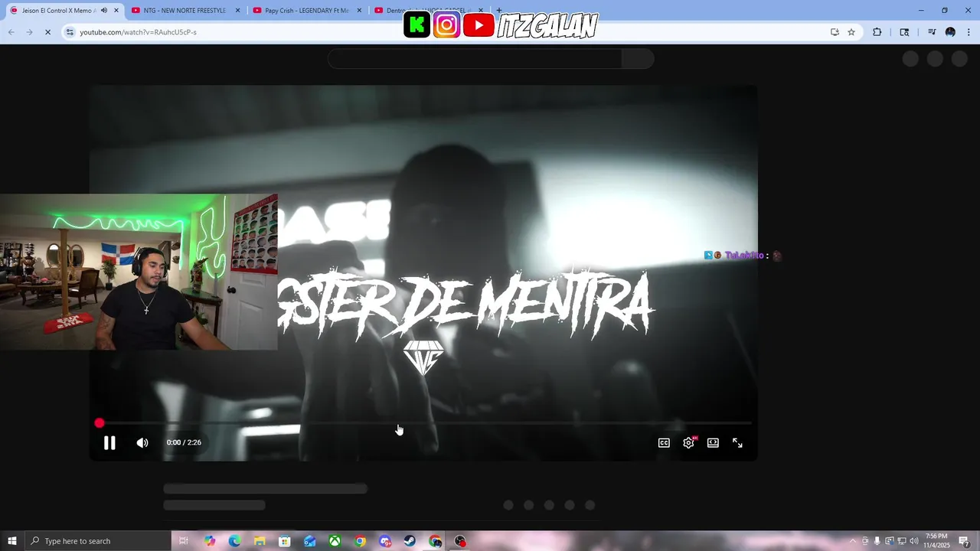Screen dimensions: 980x551
Task: Close the NTG - NEW NORTE FREESTYLE tab
Action: pyautogui.click(x=237, y=11)
